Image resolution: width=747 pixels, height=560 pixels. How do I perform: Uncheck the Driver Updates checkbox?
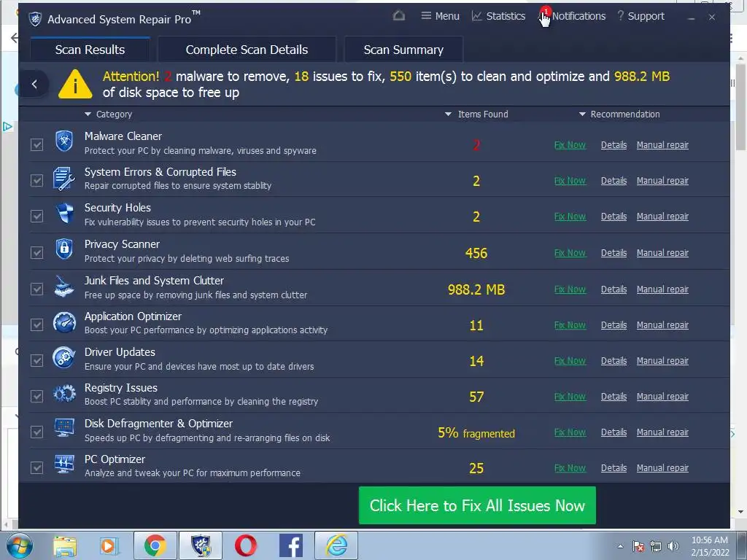click(36, 360)
